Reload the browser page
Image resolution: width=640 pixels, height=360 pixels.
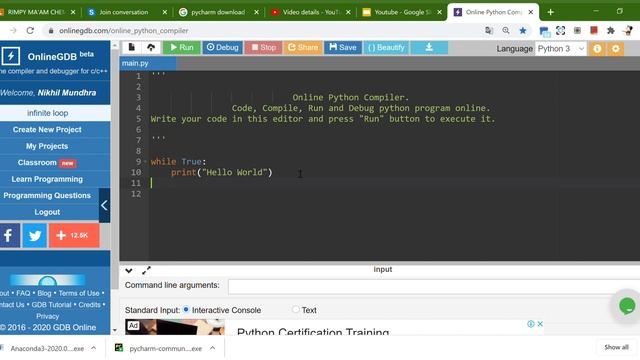(x=30, y=31)
